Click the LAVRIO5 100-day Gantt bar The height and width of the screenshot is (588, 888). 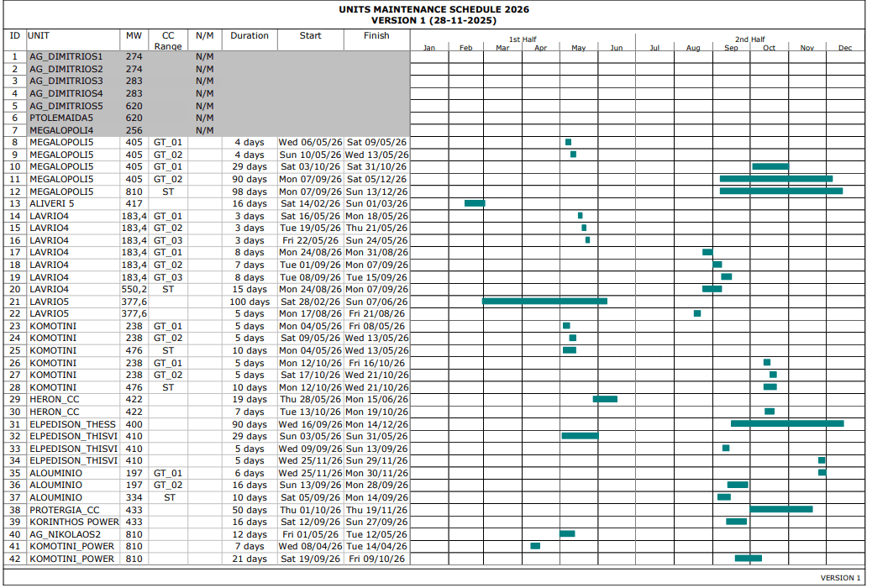pyautogui.click(x=544, y=302)
